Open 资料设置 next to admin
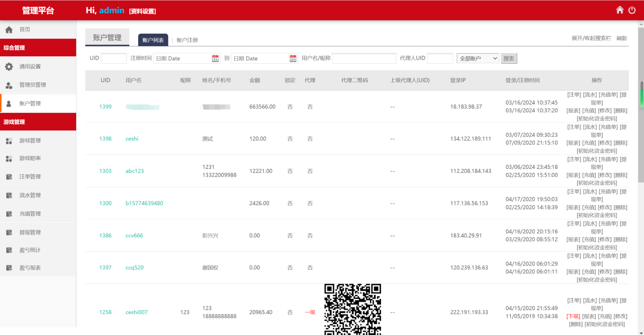Image resolution: width=644 pixels, height=335 pixels. click(x=143, y=11)
